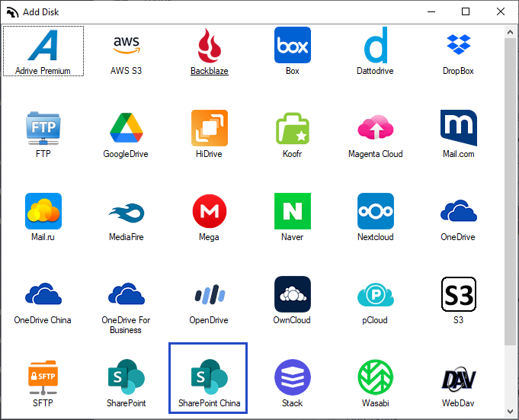
Task: Select the SharePoint icon
Action: click(127, 377)
